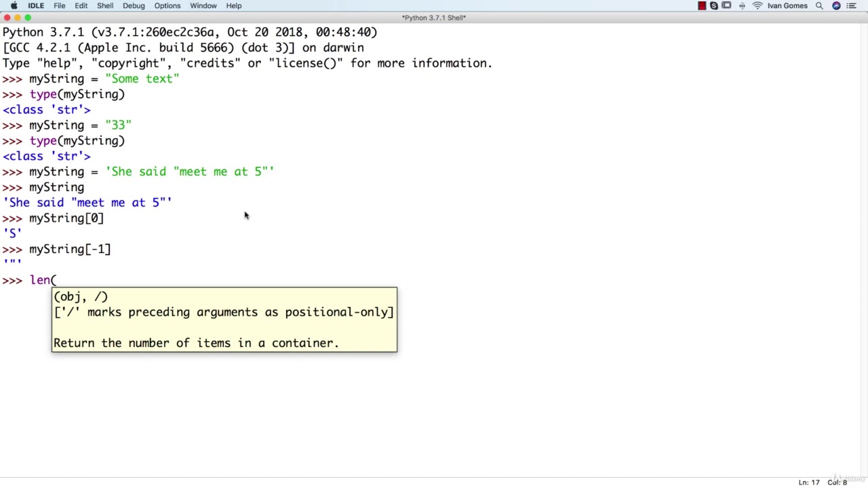Maximize the Python Shell window
Screen dimensions: 868x488
[x=28, y=18]
